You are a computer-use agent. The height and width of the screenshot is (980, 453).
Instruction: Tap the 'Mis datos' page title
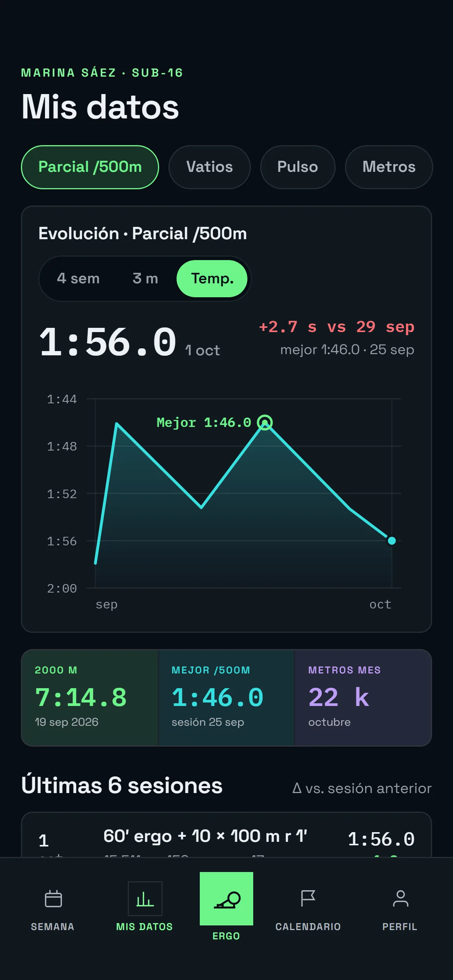click(x=100, y=107)
